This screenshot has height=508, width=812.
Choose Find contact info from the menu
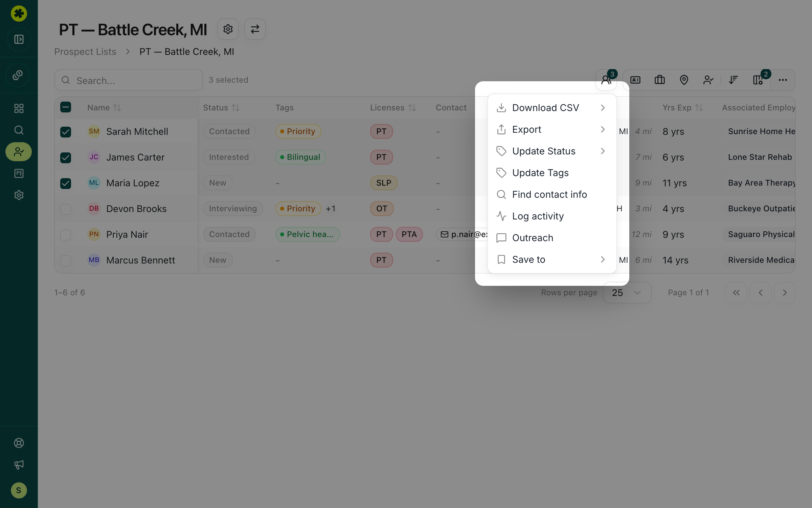click(x=552, y=194)
